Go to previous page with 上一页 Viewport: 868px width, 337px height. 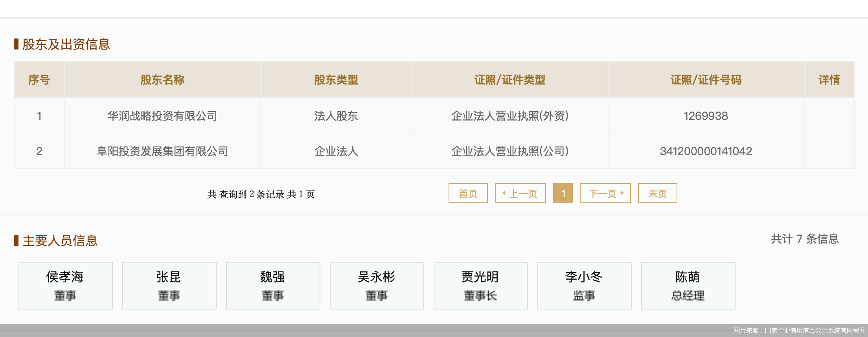coord(520,193)
